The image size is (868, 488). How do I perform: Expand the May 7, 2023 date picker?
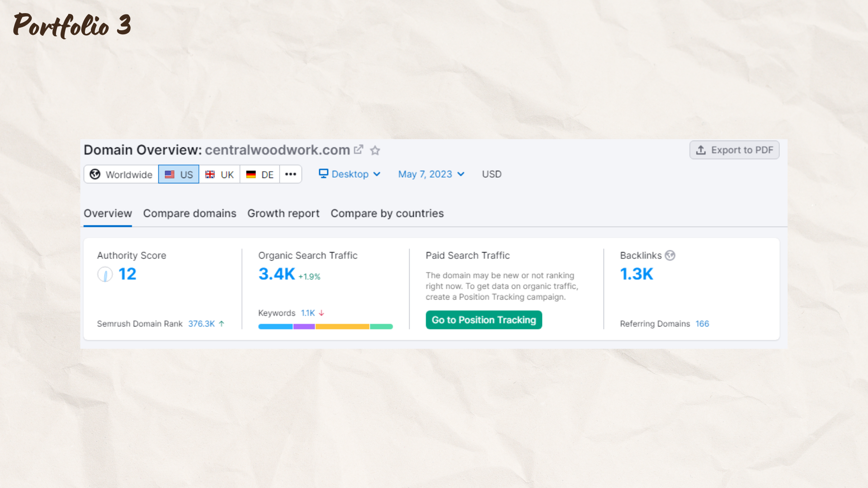[x=431, y=174]
